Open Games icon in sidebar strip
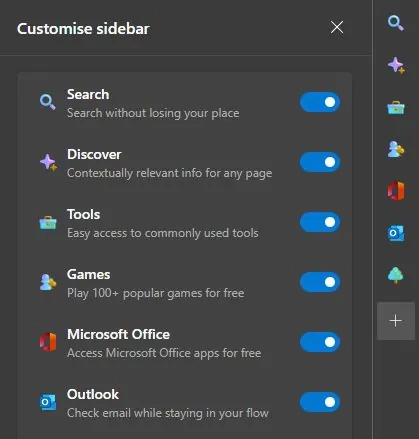The height and width of the screenshot is (439, 419). click(396, 149)
